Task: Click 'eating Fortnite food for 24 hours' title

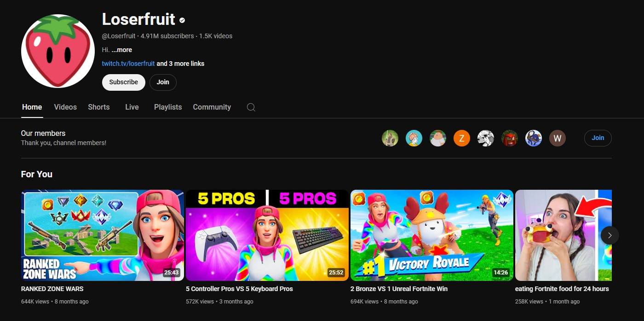Action: click(562, 289)
